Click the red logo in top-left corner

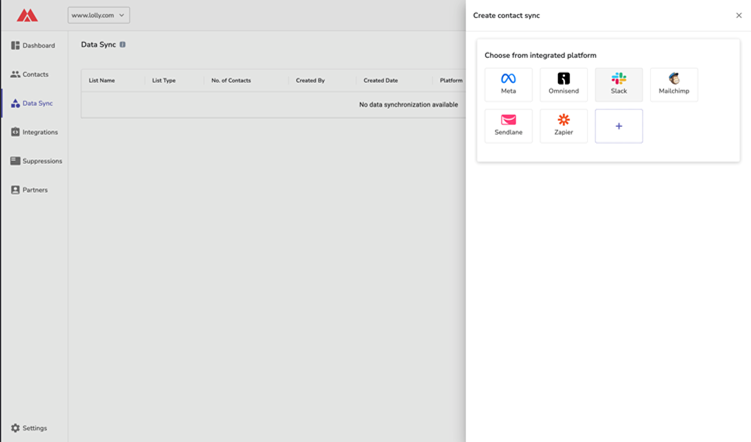pyautogui.click(x=27, y=15)
